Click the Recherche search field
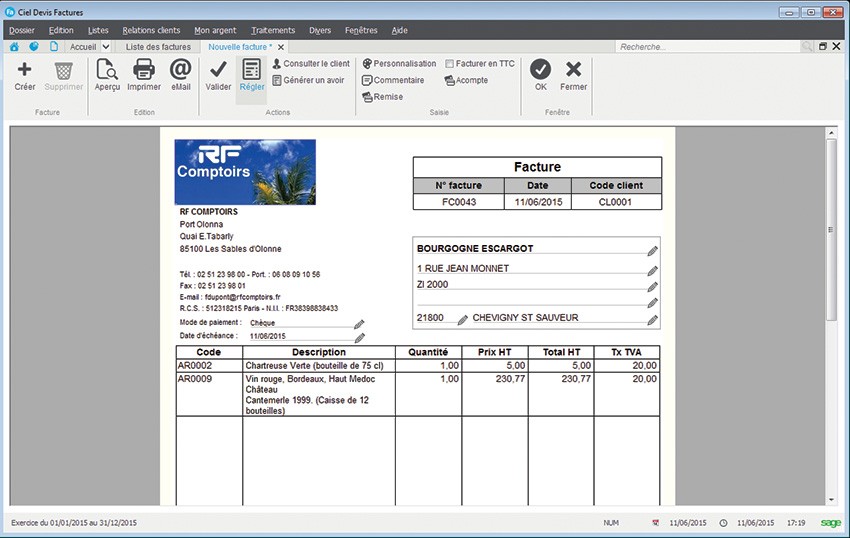The height and width of the screenshot is (538, 850). point(708,47)
